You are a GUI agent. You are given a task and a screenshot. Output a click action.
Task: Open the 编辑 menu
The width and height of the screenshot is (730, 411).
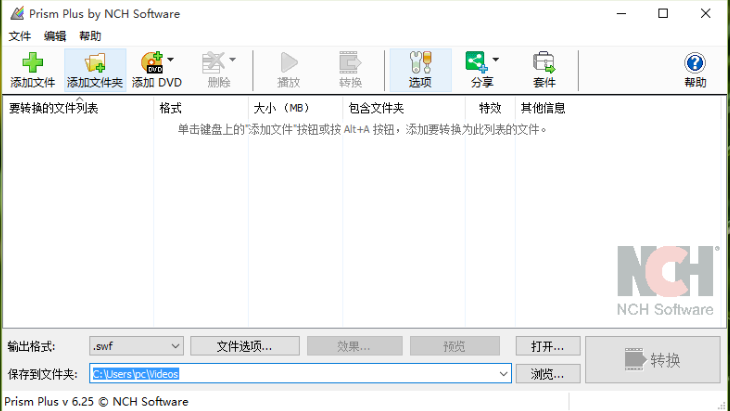(x=55, y=36)
